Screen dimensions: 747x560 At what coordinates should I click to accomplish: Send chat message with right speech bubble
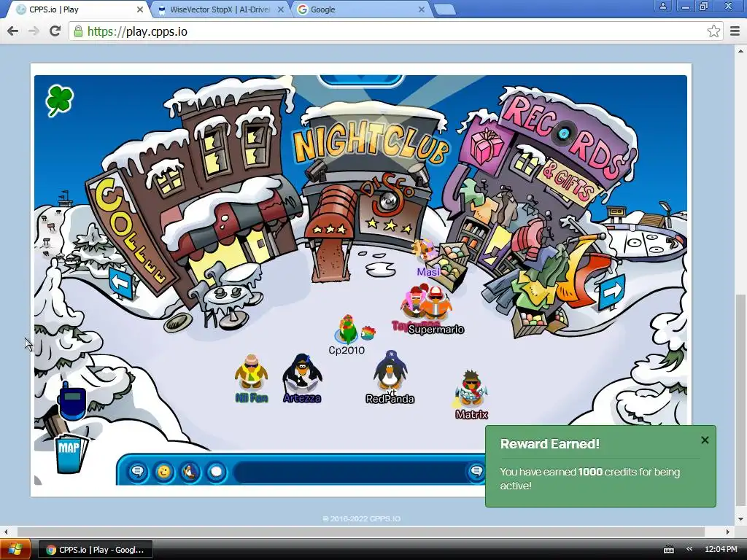pos(476,472)
